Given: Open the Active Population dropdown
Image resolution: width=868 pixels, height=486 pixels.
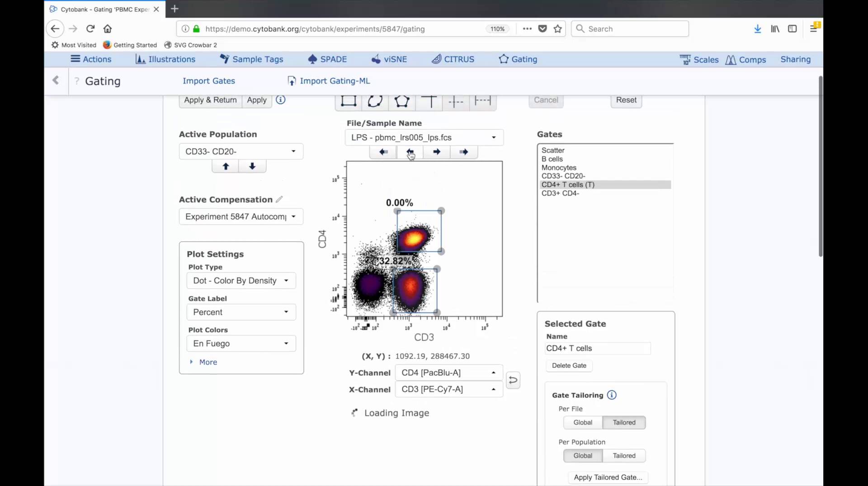Looking at the screenshot, I should [x=241, y=152].
